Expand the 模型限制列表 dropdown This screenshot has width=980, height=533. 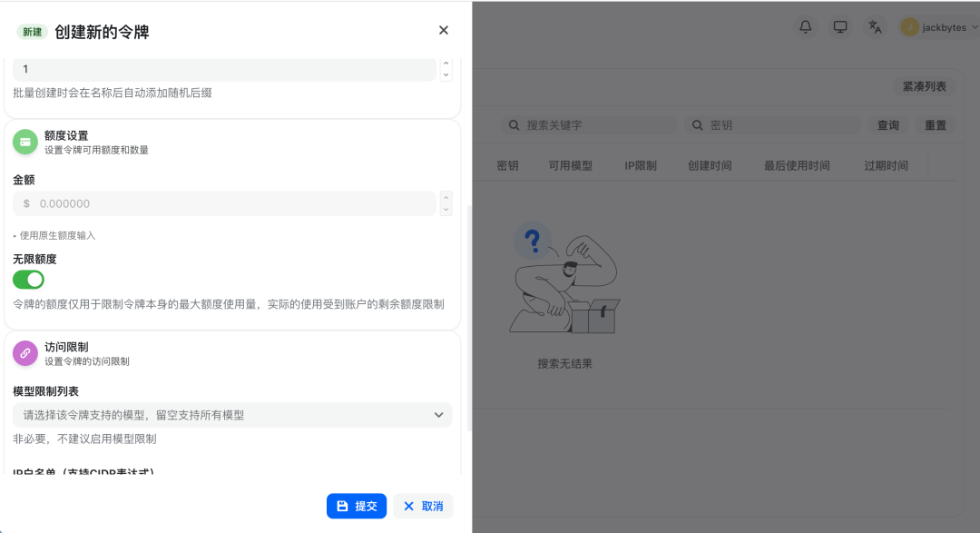232,415
